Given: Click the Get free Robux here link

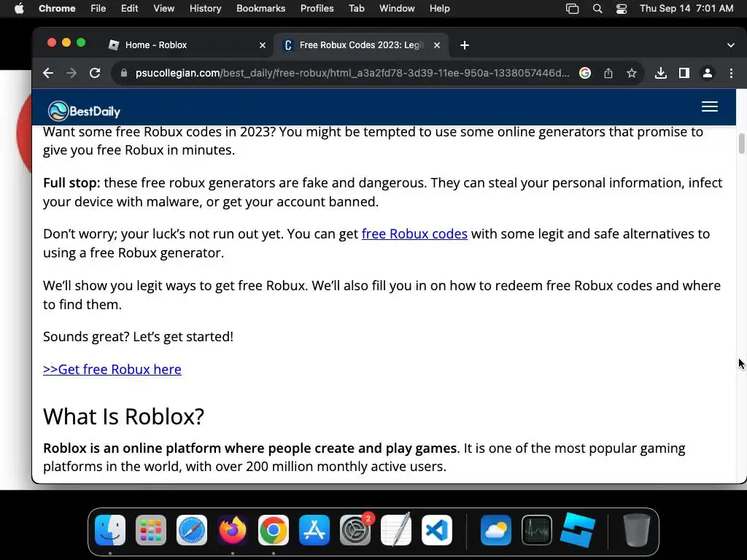Looking at the screenshot, I should 112,370.
